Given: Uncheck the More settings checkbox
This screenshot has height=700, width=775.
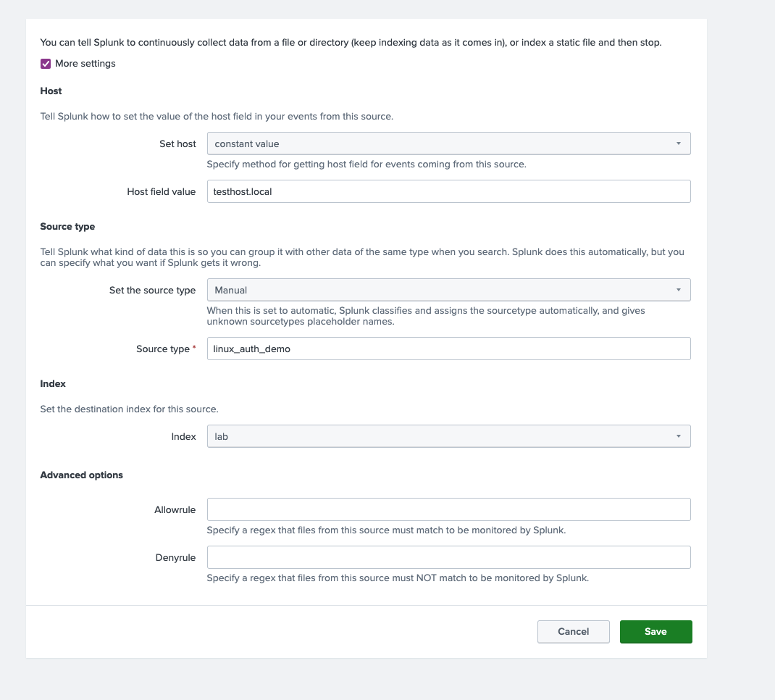Looking at the screenshot, I should pos(46,64).
